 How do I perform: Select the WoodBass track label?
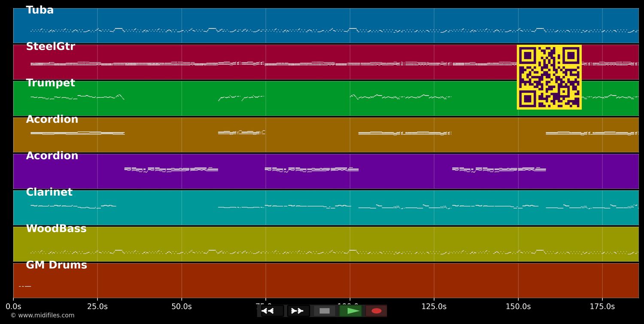click(56, 229)
